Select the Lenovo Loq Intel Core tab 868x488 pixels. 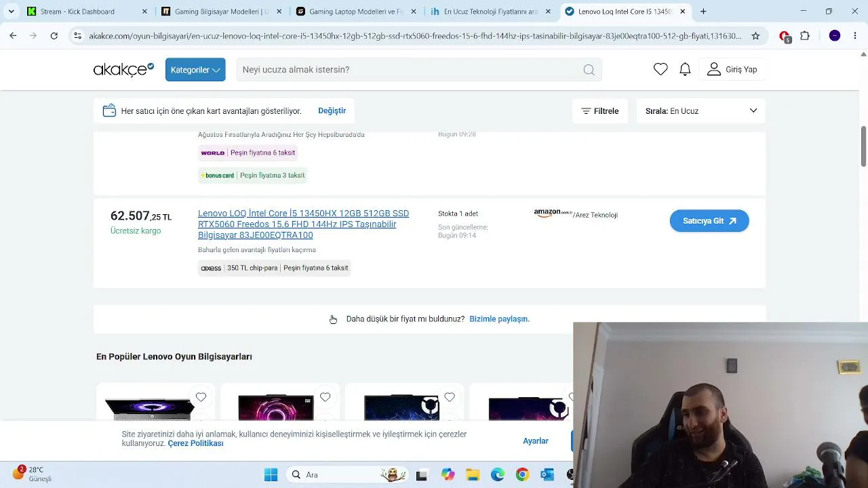pyautogui.click(x=624, y=12)
